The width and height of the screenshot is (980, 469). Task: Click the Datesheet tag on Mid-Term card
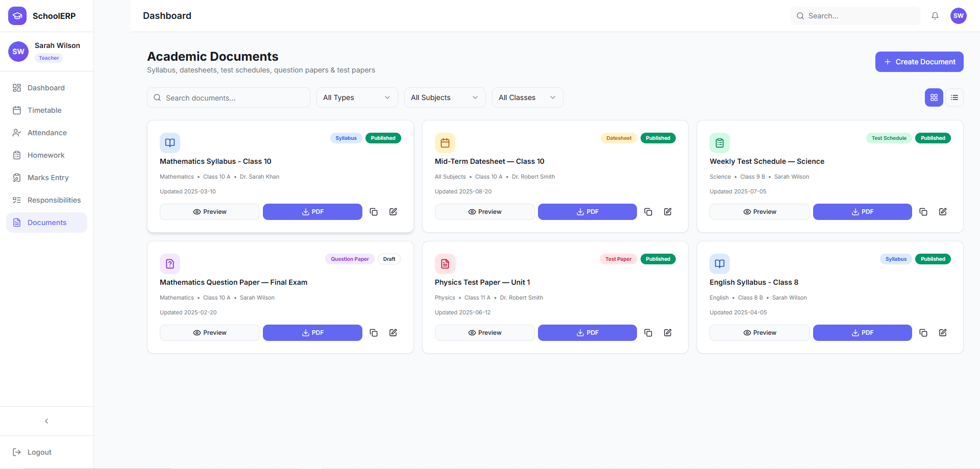click(x=619, y=138)
